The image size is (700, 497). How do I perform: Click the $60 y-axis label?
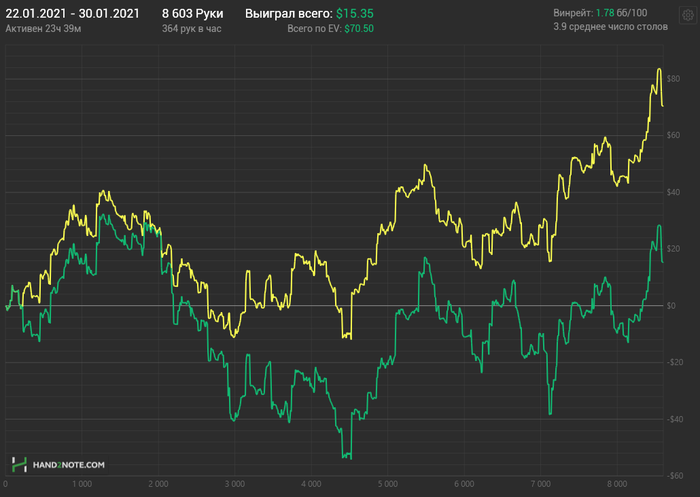click(673, 135)
